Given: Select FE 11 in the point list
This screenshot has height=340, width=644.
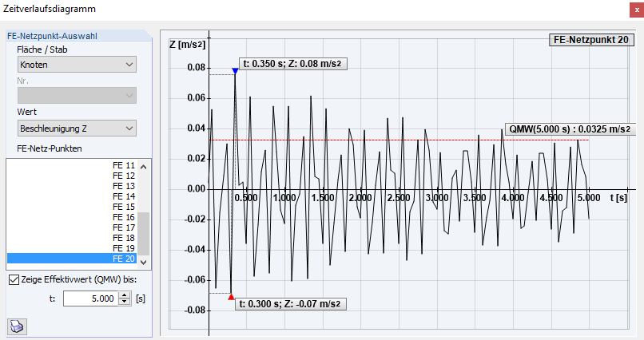Looking at the screenshot, I should 71,165.
